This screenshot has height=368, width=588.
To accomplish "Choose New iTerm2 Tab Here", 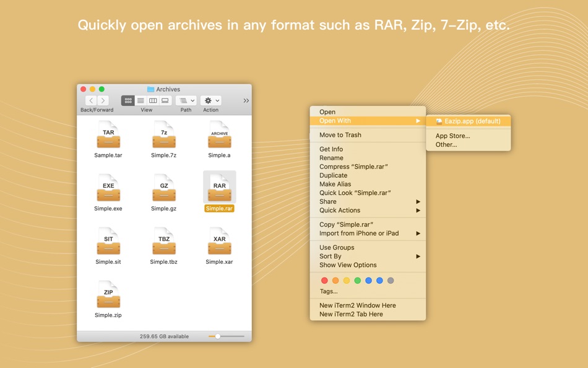I will click(368, 314).
